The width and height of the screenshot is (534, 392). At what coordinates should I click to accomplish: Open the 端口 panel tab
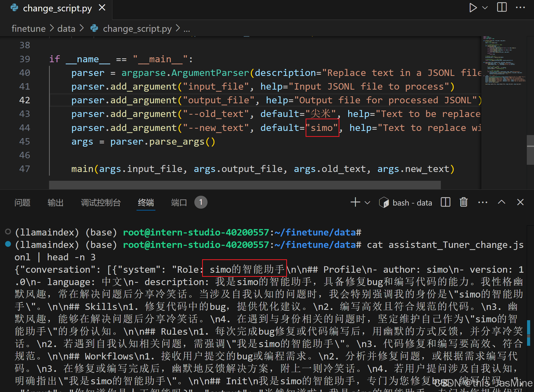click(179, 202)
